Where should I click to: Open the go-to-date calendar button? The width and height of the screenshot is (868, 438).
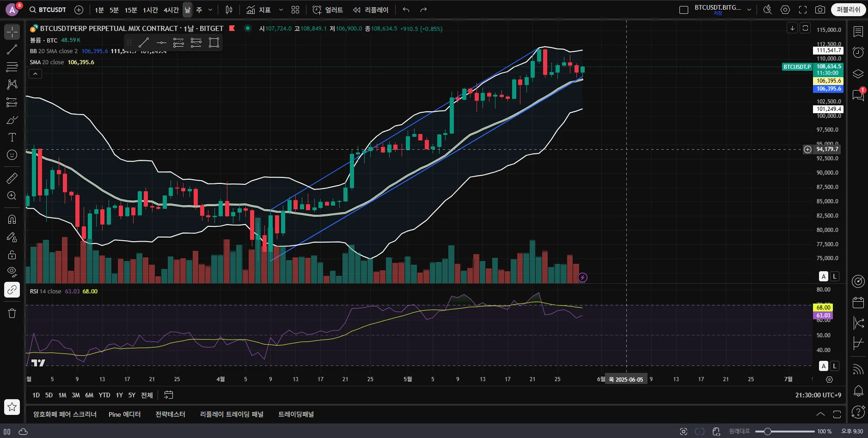[x=169, y=395]
